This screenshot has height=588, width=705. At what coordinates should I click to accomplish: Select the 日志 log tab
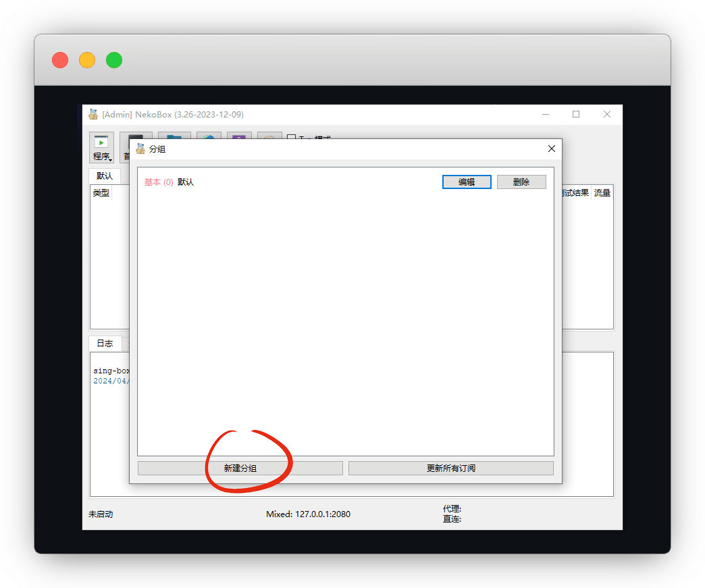pyautogui.click(x=105, y=343)
